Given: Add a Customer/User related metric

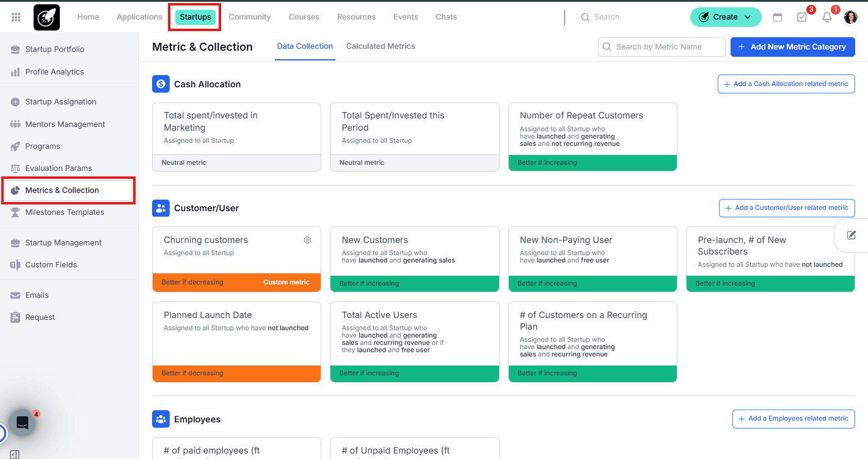Looking at the screenshot, I should tap(786, 208).
